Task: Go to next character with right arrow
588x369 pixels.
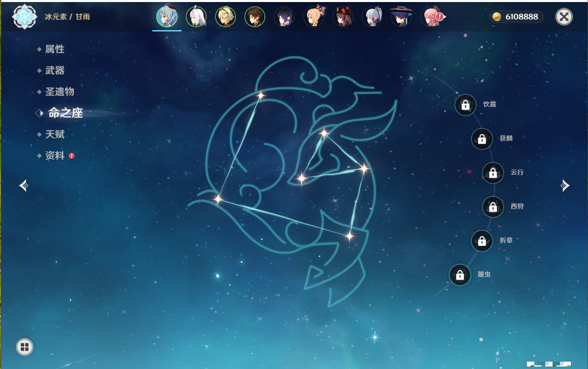Action: (565, 186)
